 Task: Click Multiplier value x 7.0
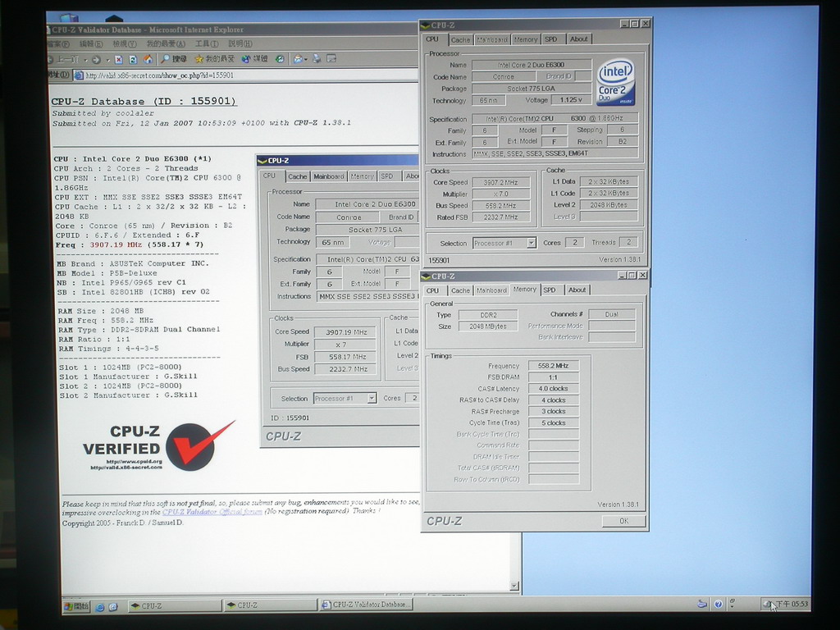point(501,194)
